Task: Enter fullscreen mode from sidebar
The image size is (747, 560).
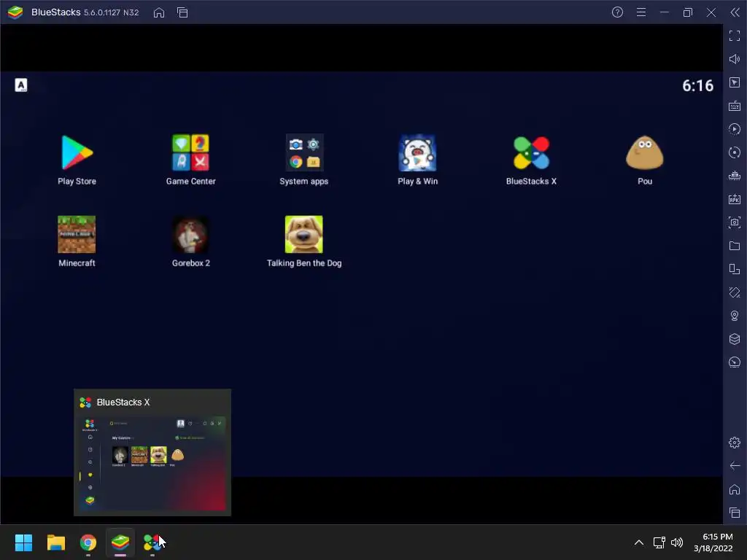Action: click(735, 36)
